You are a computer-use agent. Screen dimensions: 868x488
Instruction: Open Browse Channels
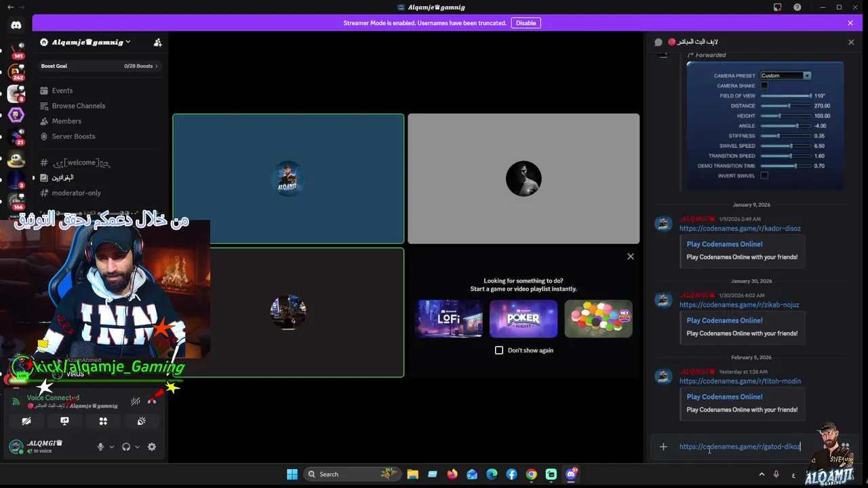(79, 106)
